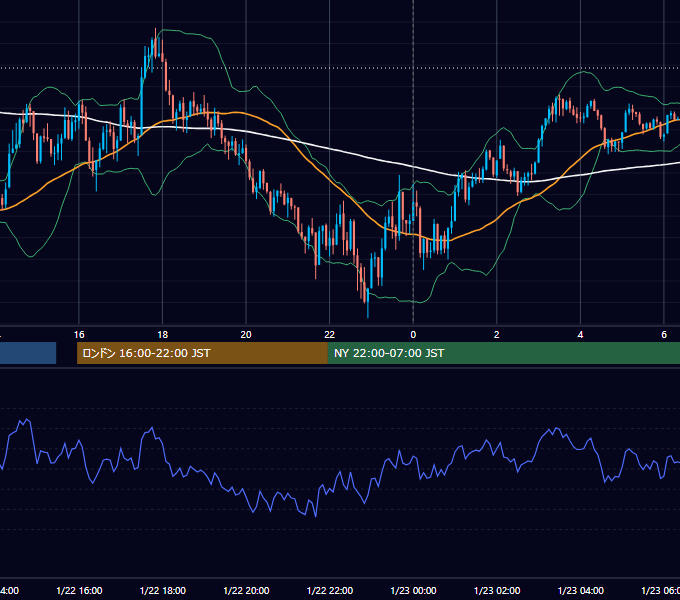
Task: Click the 1/22 18:00 date label
Action: (x=163, y=590)
